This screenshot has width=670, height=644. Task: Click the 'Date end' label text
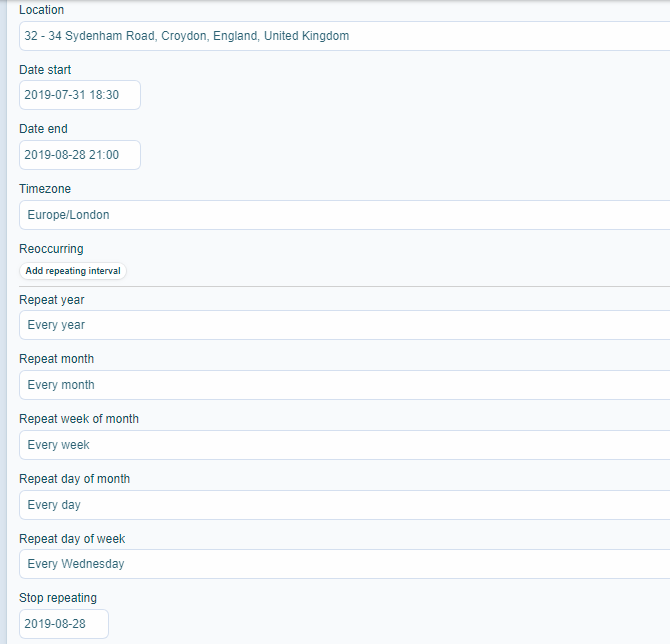click(43, 129)
